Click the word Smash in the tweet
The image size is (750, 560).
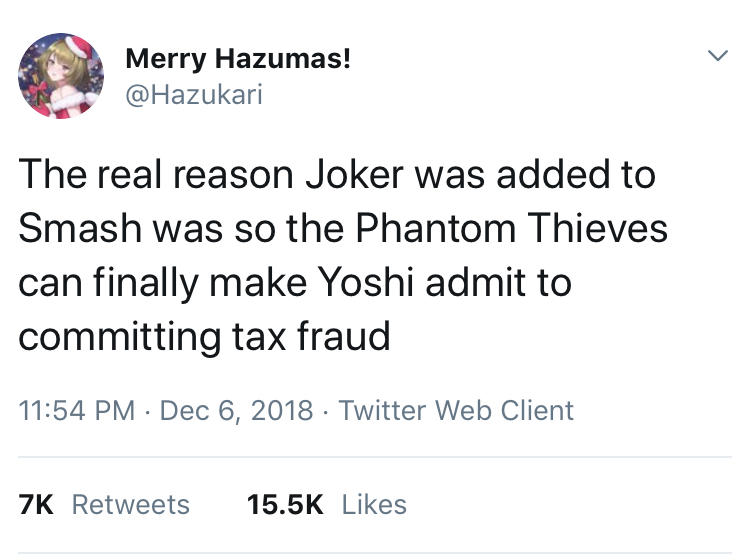75,229
